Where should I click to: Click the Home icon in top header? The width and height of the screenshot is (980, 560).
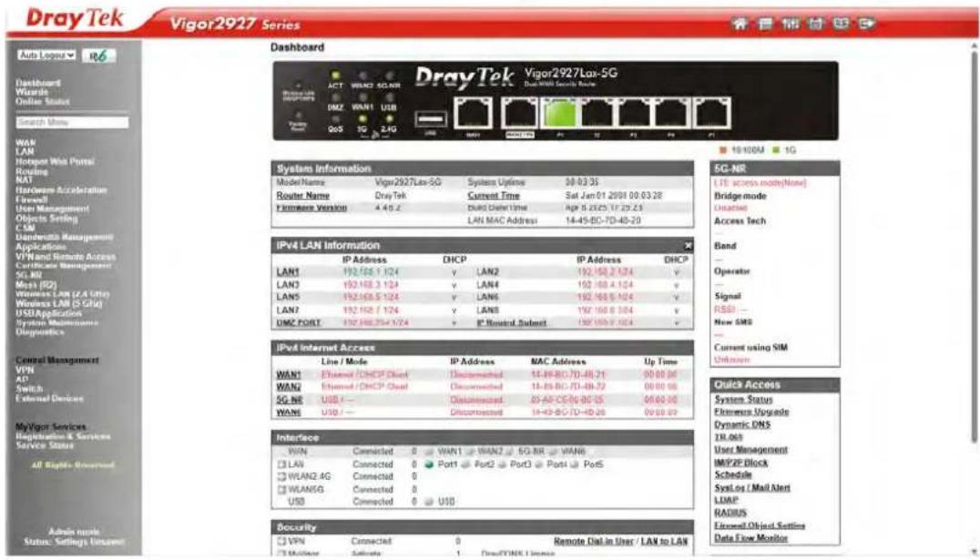click(740, 24)
